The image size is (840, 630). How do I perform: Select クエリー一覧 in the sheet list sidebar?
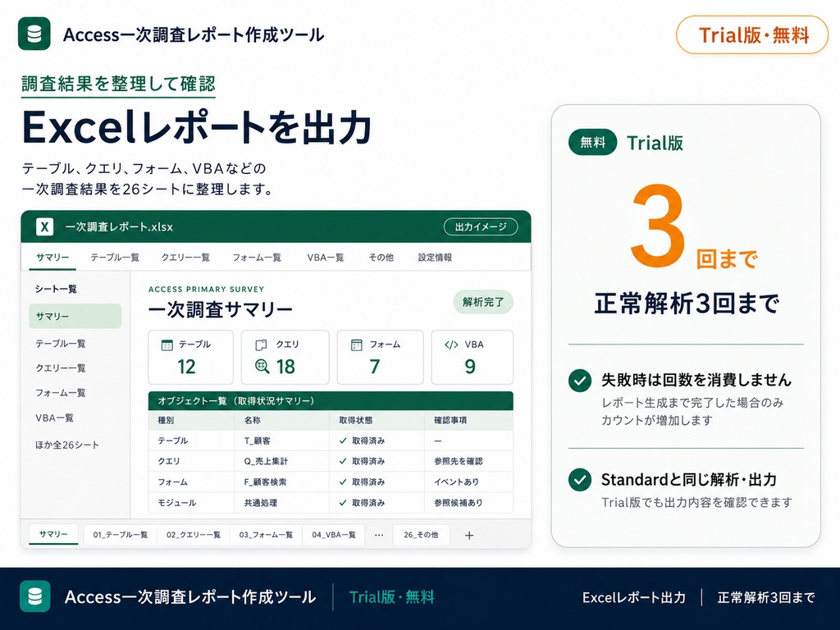coord(61,368)
